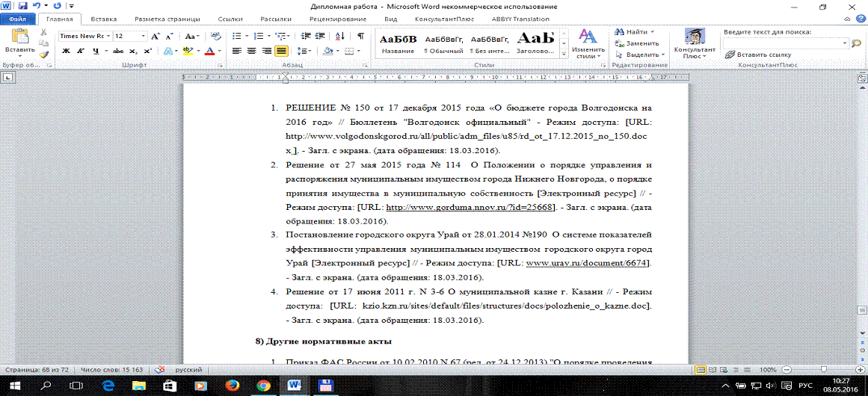Viewport: 868px width, 396px height.
Task: Toggle paragraph marks (¶) display
Action: (x=360, y=36)
